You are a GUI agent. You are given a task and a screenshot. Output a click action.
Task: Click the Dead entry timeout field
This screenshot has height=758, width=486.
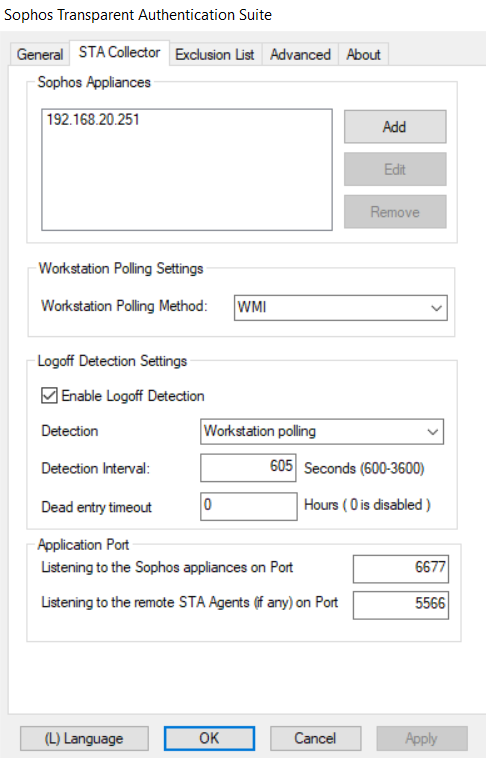249,506
